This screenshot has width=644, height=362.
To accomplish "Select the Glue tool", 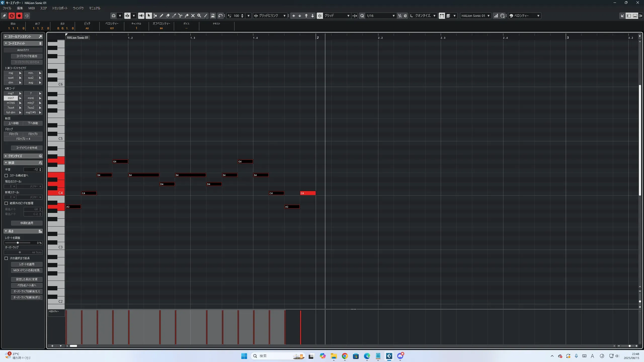I will [x=187, y=16].
